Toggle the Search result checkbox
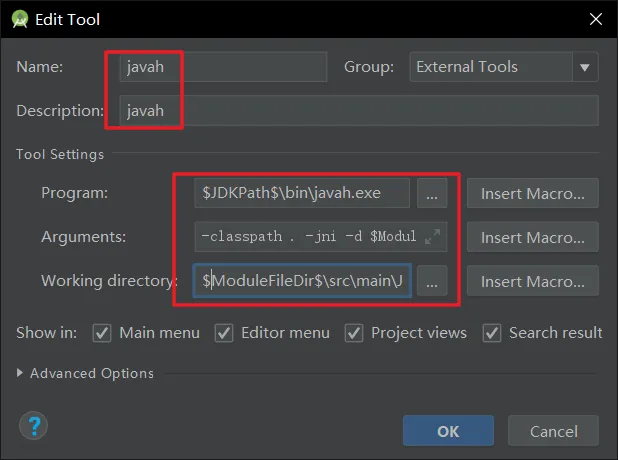 tap(491, 333)
